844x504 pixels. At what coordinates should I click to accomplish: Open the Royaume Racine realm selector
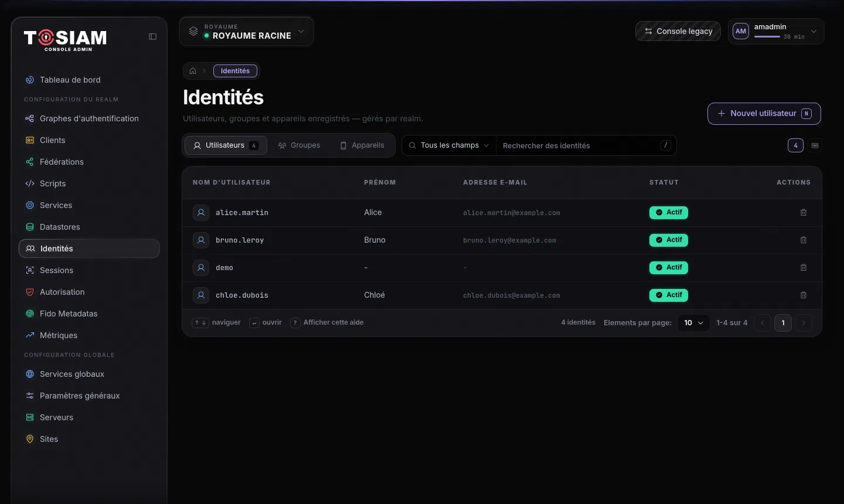coord(246,32)
